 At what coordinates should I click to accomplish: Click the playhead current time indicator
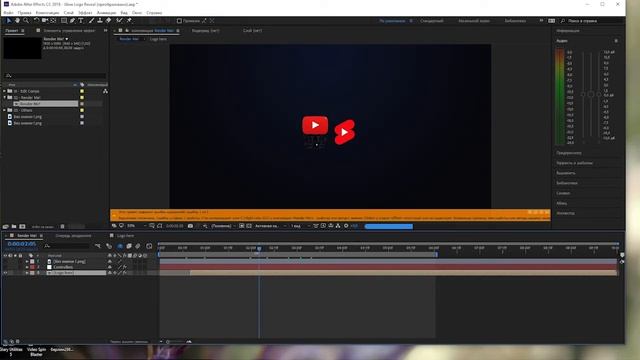[x=259, y=248]
